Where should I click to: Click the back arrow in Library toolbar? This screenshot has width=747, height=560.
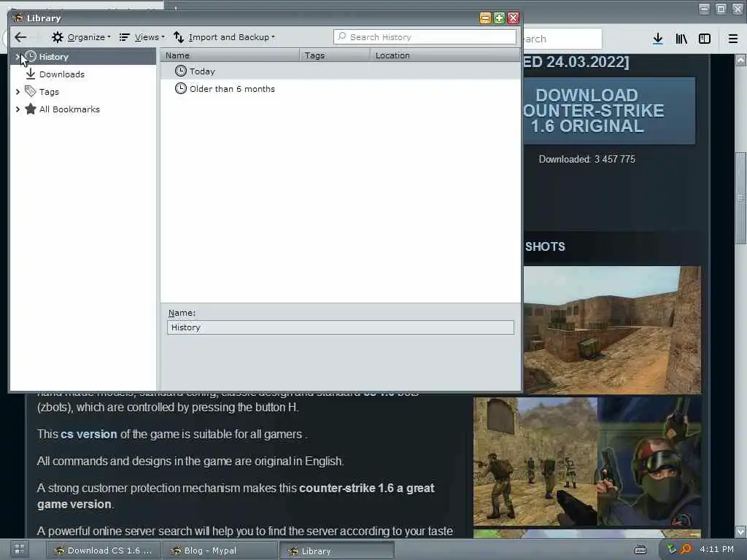(20, 37)
